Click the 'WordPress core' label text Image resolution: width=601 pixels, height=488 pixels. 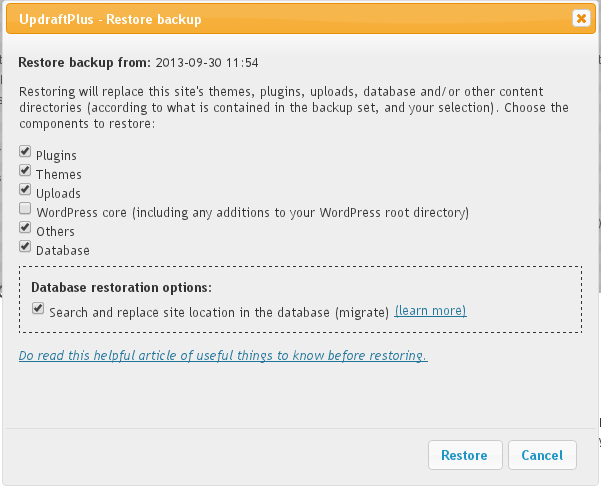(x=252, y=212)
